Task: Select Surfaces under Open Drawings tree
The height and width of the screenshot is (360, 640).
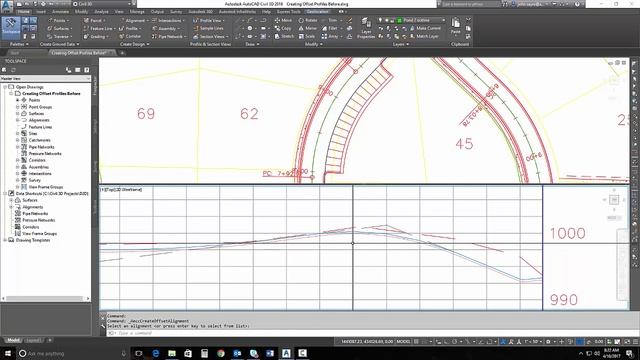Action: (x=36, y=113)
